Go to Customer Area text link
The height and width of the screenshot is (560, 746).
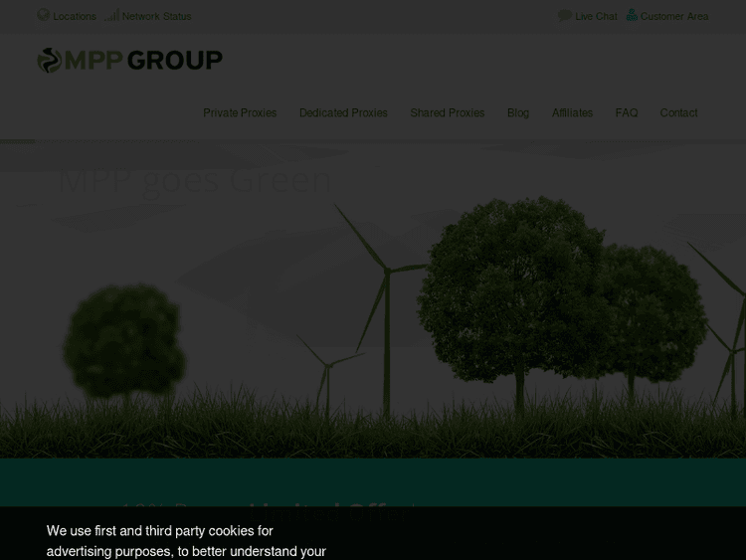click(673, 16)
